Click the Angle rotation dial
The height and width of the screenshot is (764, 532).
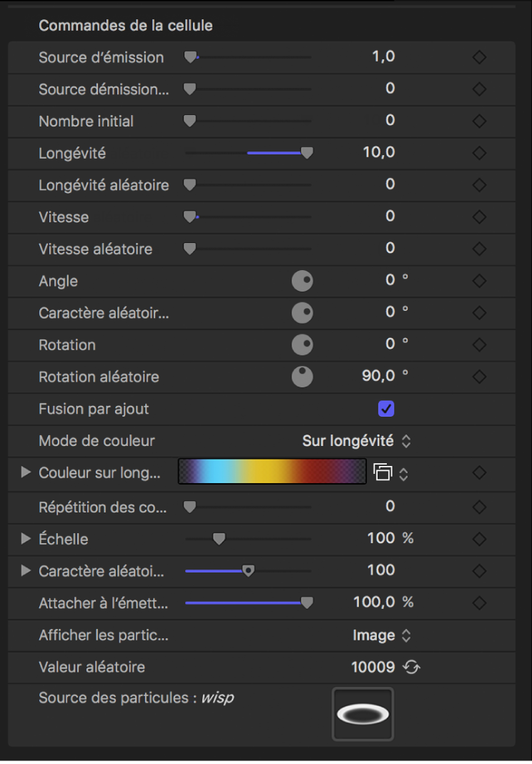click(x=303, y=281)
